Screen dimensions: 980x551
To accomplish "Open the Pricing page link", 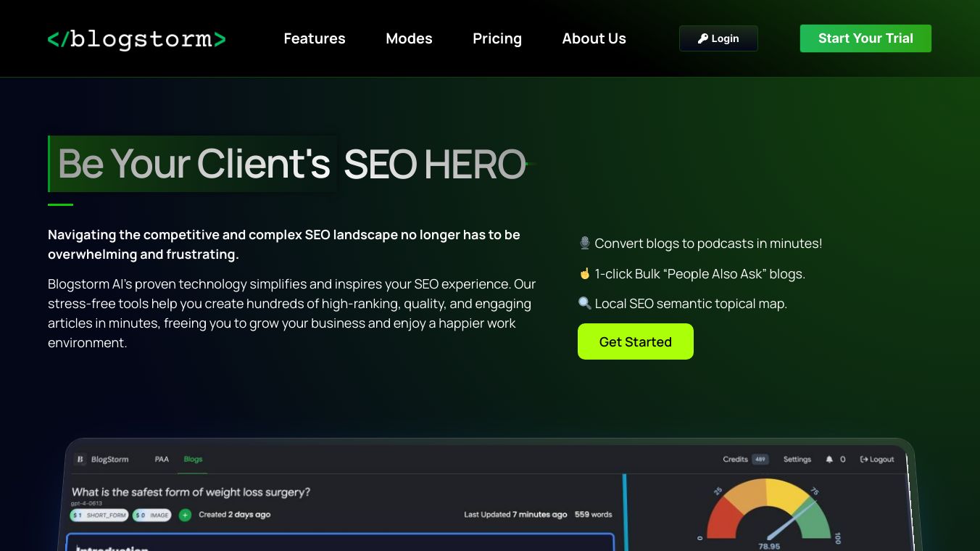I will 497,38.
